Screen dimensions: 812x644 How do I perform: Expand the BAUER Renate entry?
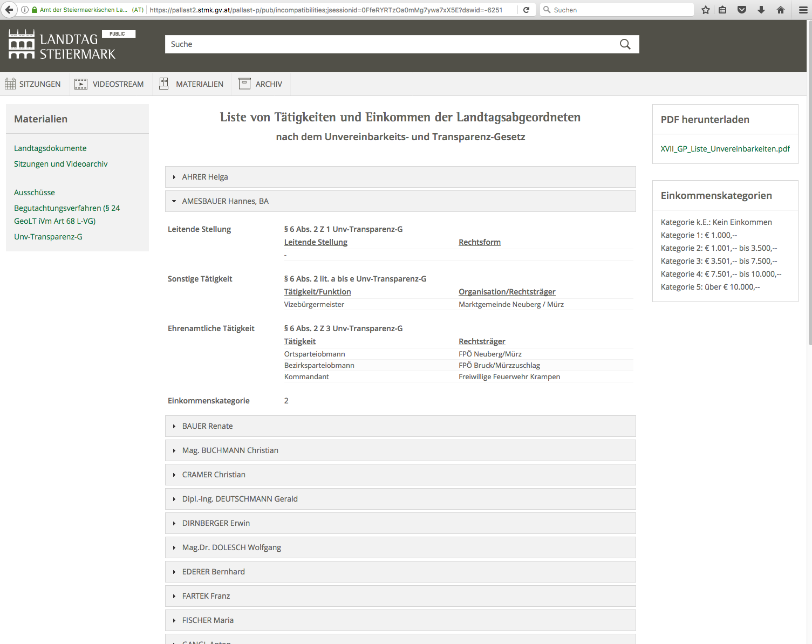coord(400,426)
